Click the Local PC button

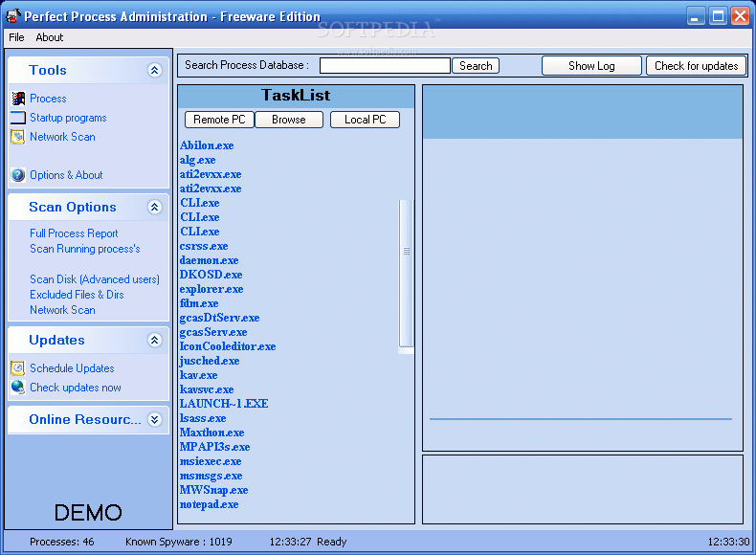coord(365,120)
